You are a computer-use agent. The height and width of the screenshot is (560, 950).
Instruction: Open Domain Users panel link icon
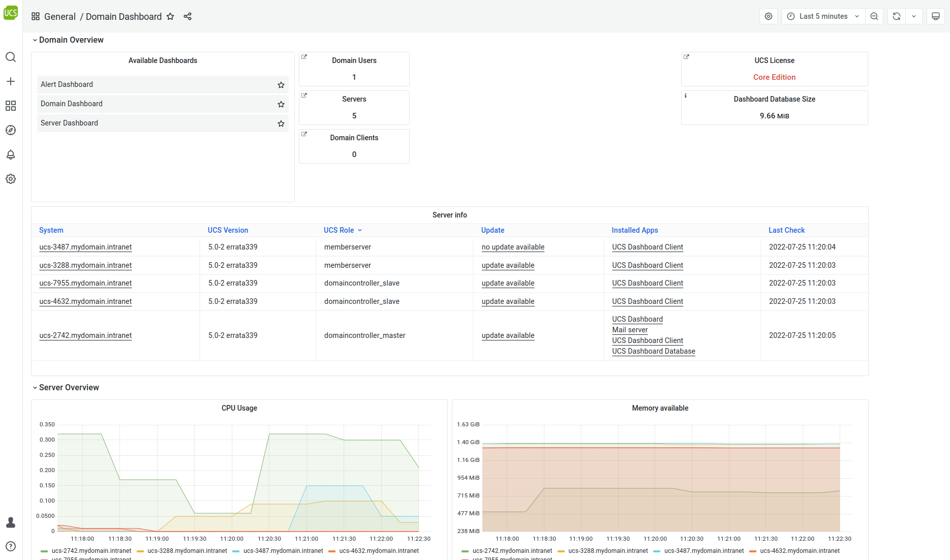coord(304,57)
